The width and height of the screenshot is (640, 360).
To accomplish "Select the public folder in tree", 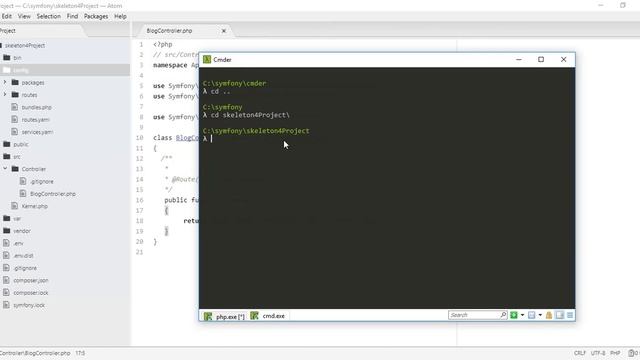I will coord(21,144).
